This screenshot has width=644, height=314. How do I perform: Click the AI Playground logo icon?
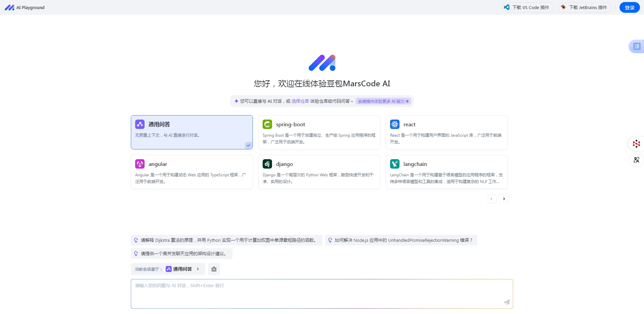(9, 7)
